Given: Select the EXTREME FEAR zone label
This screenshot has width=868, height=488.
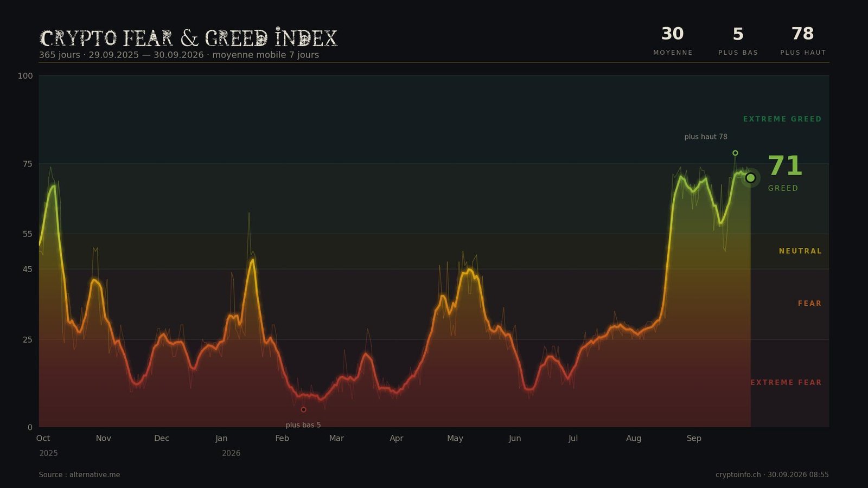Looking at the screenshot, I should pos(786,383).
